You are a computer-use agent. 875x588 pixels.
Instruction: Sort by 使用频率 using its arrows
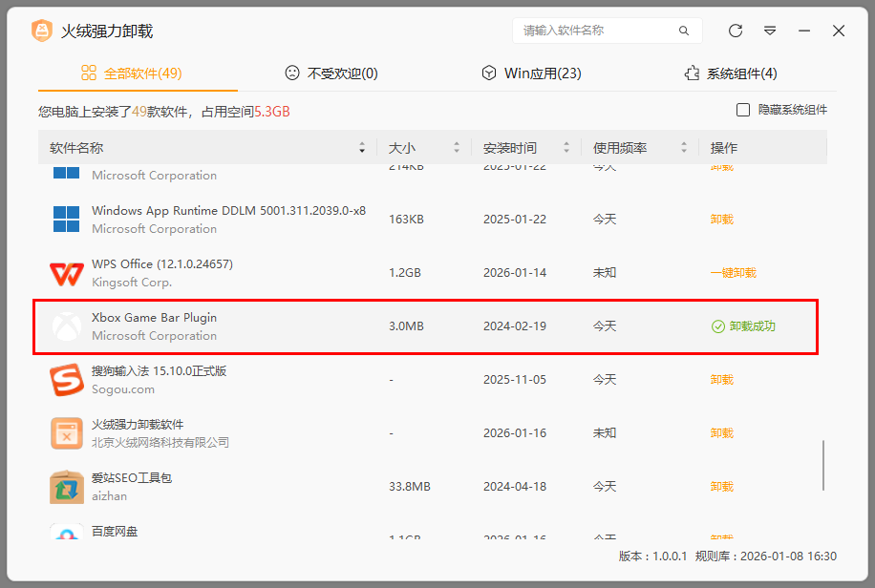(684, 147)
